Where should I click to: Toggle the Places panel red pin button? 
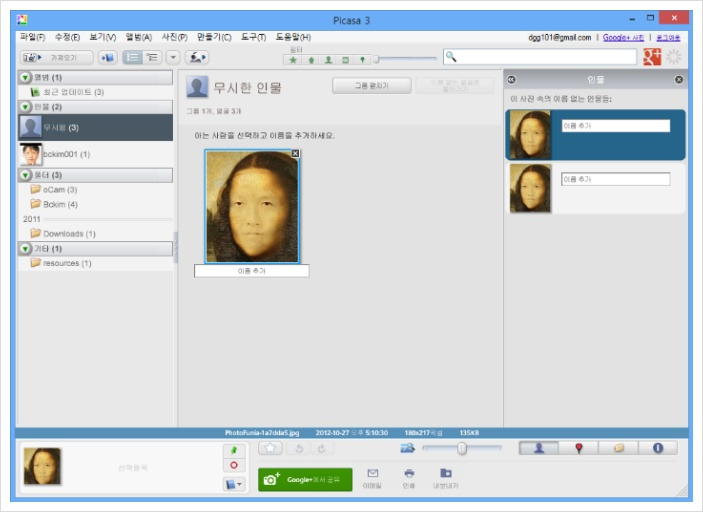pos(579,448)
